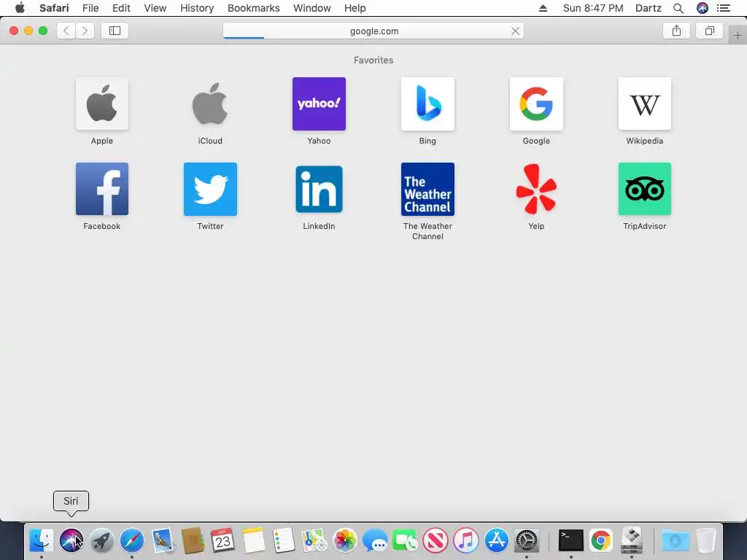Open the Yelp favorite tile
The width and height of the screenshot is (747, 560).
click(x=536, y=189)
